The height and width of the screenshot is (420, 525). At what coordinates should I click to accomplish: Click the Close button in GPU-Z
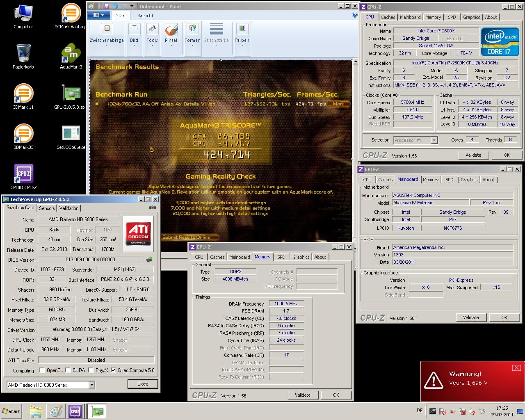(x=143, y=384)
